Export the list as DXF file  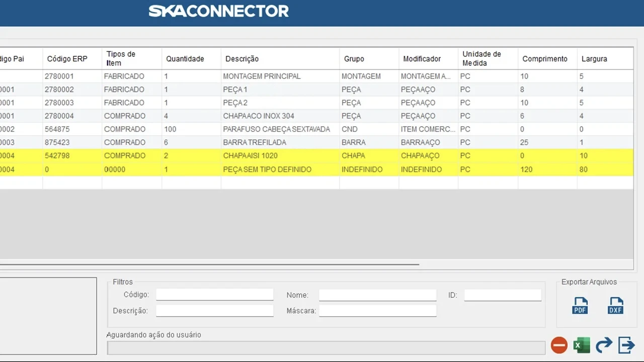(615, 305)
